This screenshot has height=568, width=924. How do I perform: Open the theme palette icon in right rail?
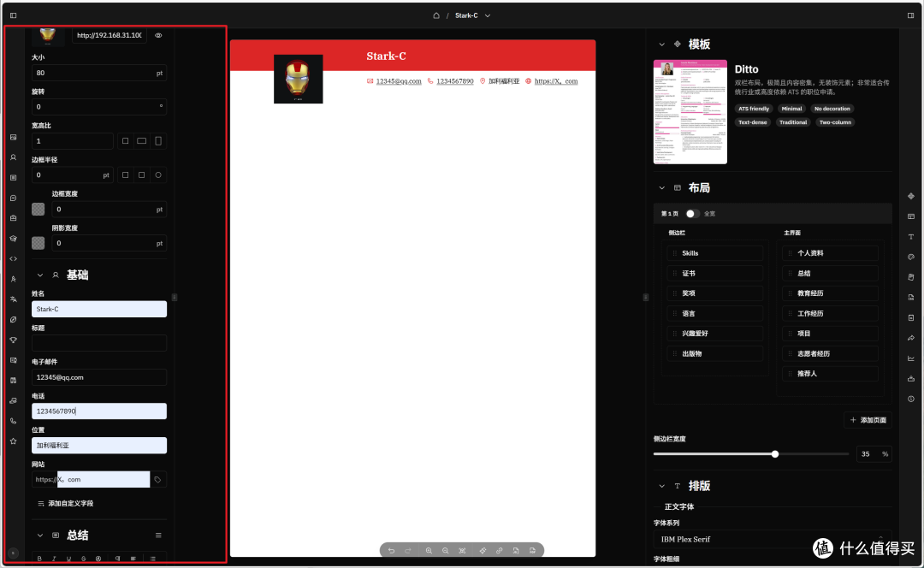(911, 257)
